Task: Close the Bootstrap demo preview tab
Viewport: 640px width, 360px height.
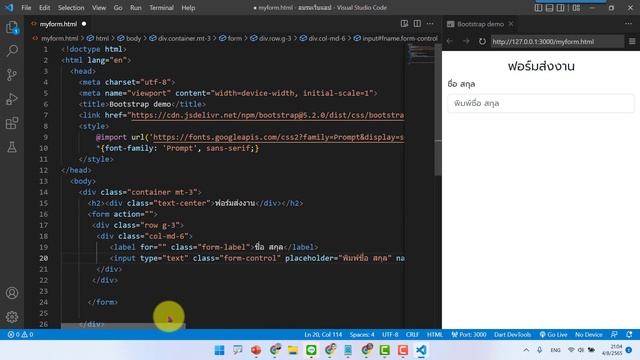Action: 511,24
